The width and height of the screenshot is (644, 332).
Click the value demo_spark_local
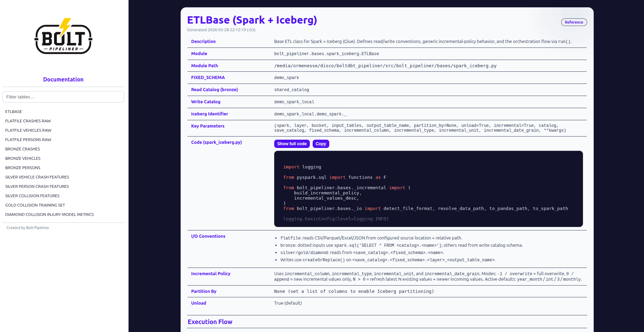(294, 102)
